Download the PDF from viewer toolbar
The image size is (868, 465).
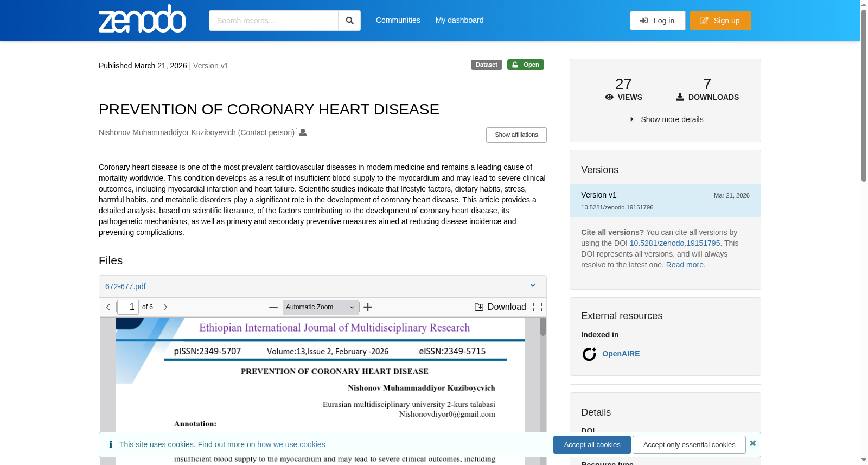tap(500, 307)
